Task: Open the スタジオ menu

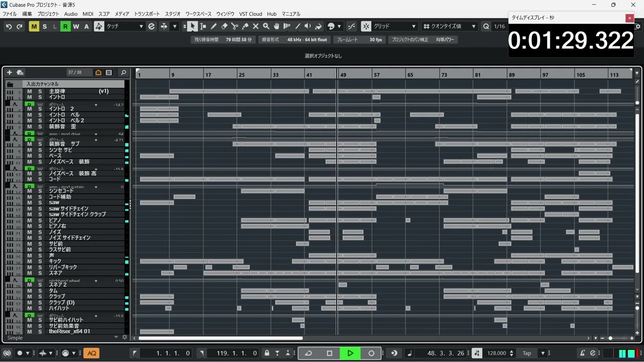Action: pos(173,14)
